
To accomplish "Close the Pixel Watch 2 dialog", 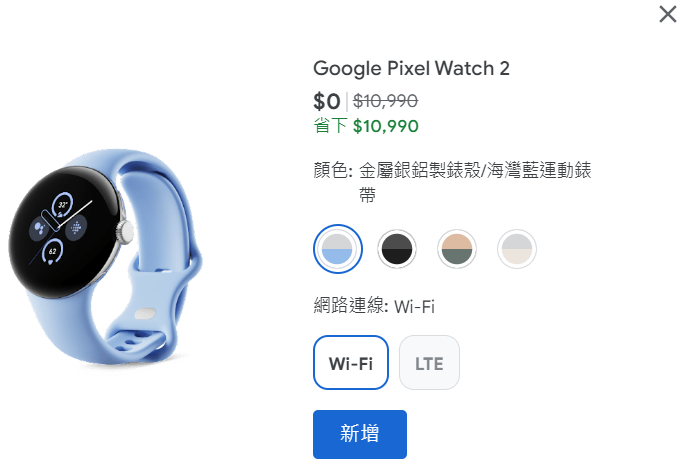I will 668,14.
